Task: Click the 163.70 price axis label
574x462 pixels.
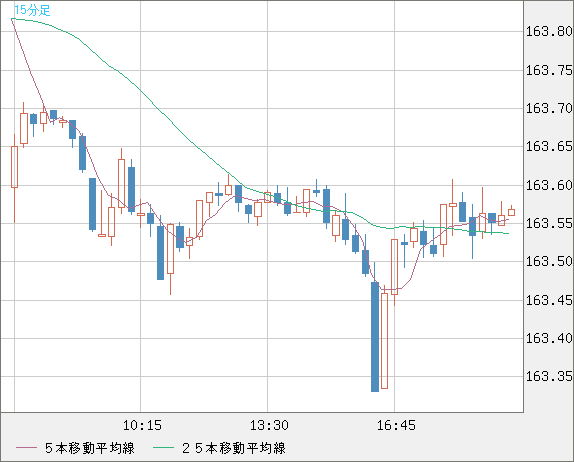Action: pos(549,108)
